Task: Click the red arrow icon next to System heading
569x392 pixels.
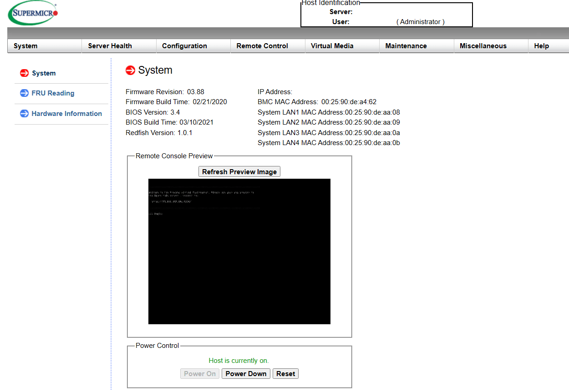Action: 131,70
